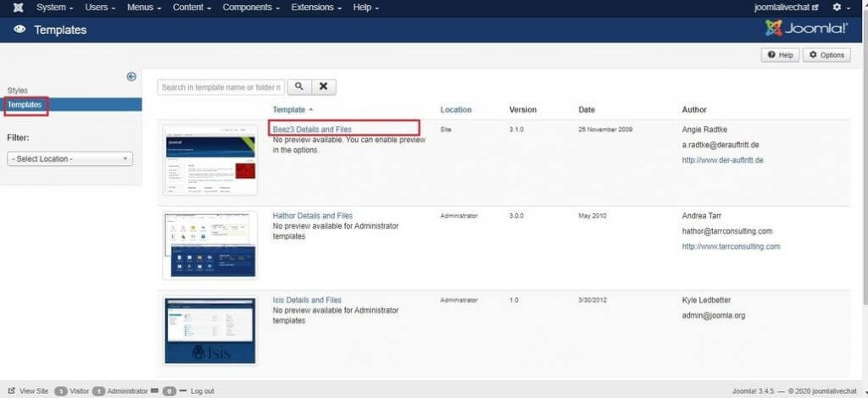
Task: Click the Options toolbar button
Action: point(826,55)
